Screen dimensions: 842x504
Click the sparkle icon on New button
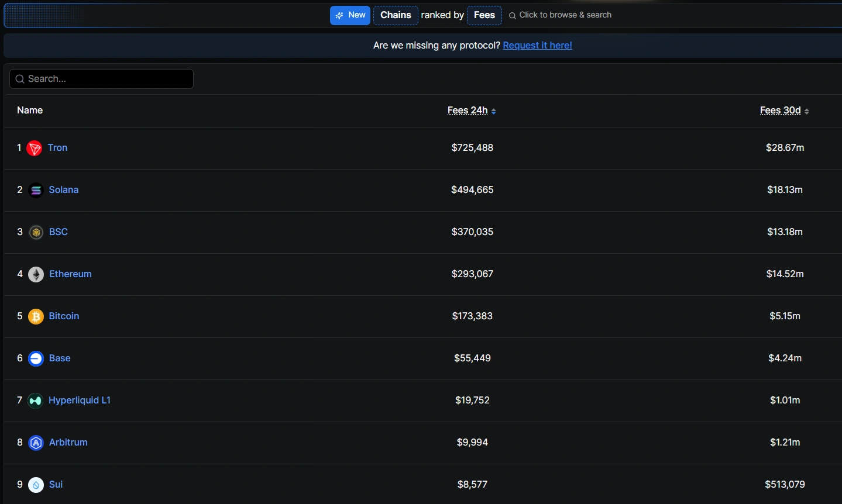click(339, 16)
